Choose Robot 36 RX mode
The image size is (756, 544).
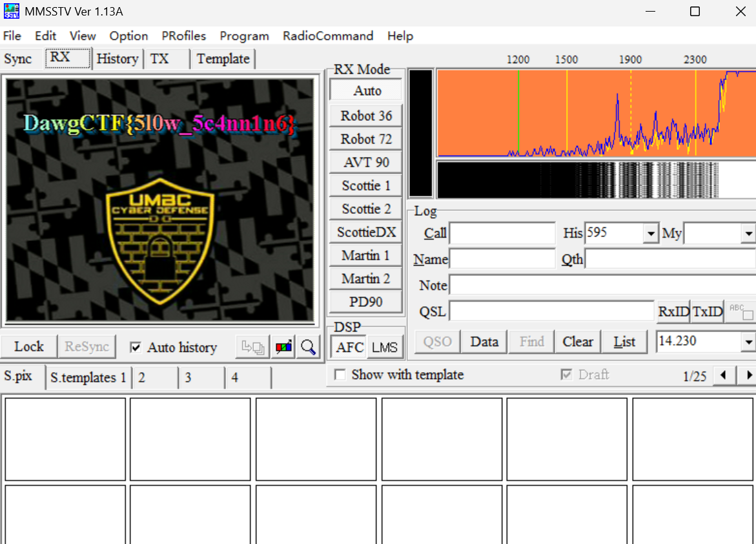(x=366, y=116)
